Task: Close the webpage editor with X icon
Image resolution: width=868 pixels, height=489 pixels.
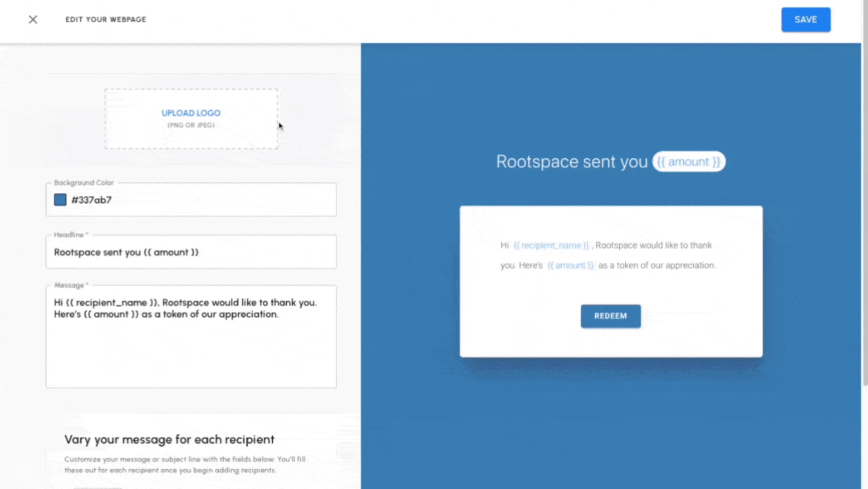Action: click(x=32, y=19)
